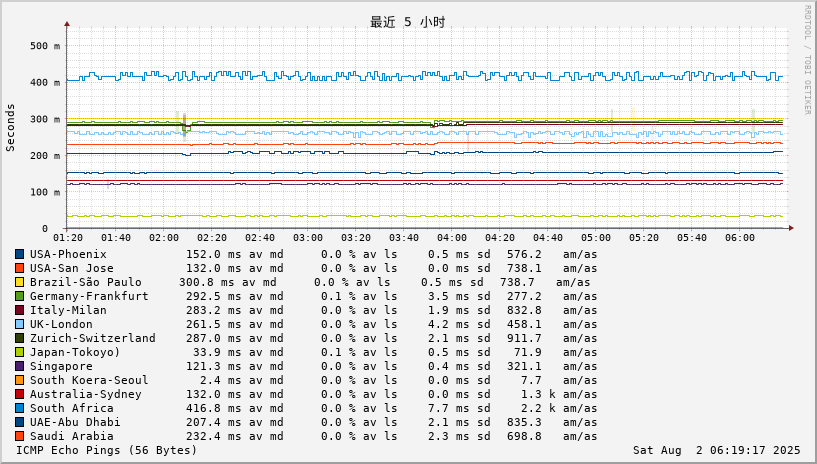
Task: Click the 500 m y-axis tick label
Action: click(x=45, y=46)
